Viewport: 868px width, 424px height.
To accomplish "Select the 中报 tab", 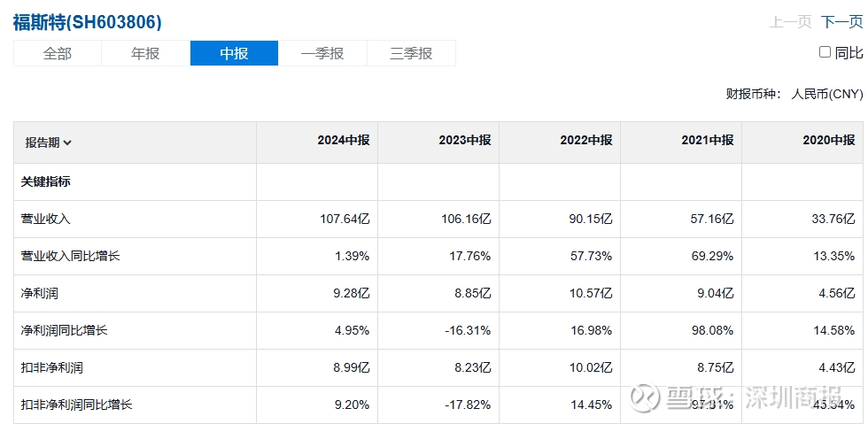I will click(x=234, y=53).
